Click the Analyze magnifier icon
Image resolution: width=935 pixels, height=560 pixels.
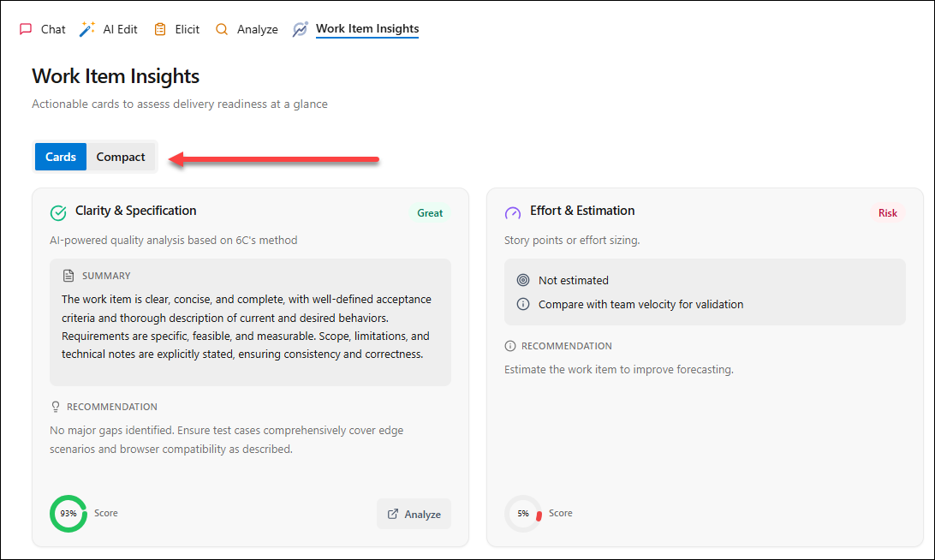pyautogui.click(x=222, y=29)
